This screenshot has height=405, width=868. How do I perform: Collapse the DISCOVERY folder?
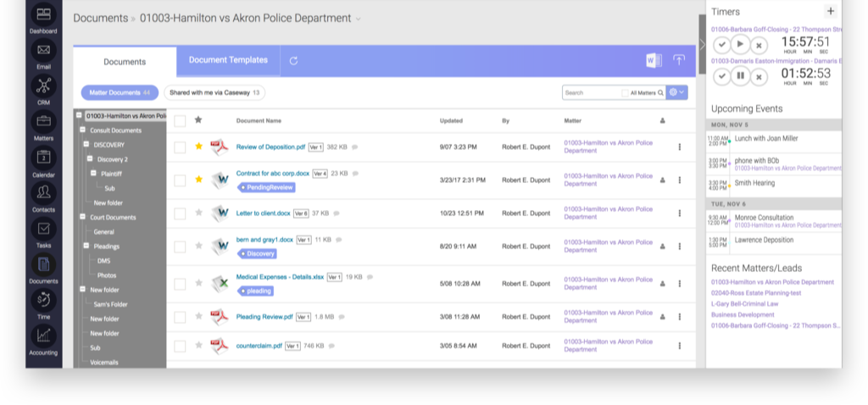(86, 144)
